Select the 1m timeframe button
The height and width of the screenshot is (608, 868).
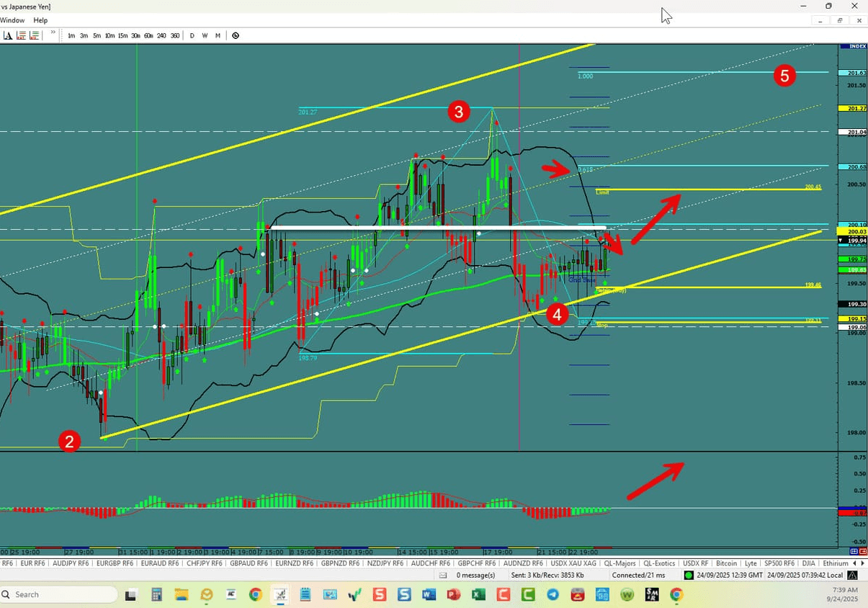[x=71, y=35]
